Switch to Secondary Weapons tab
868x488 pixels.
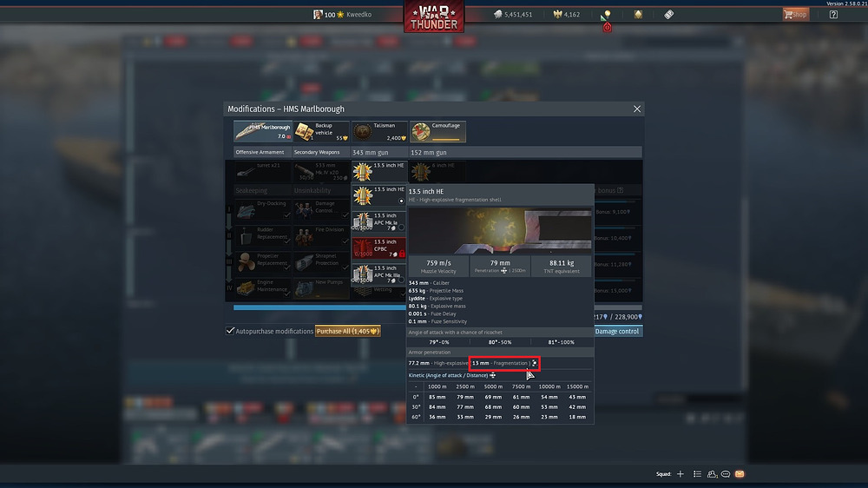pyautogui.click(x=320, y=152)
